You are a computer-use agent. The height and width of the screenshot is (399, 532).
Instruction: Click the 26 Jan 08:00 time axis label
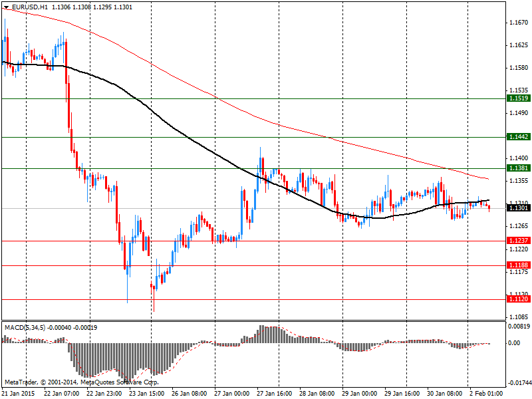[190, 394]
